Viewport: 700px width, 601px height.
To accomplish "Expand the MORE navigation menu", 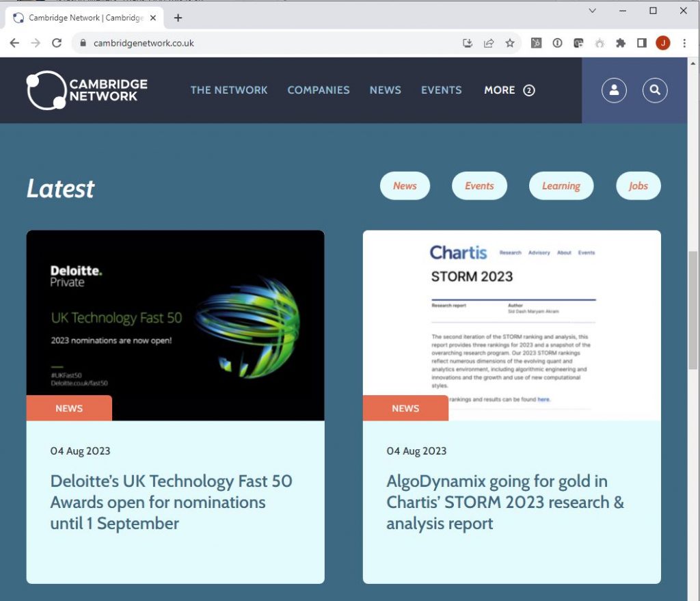I will pos(509,90).
